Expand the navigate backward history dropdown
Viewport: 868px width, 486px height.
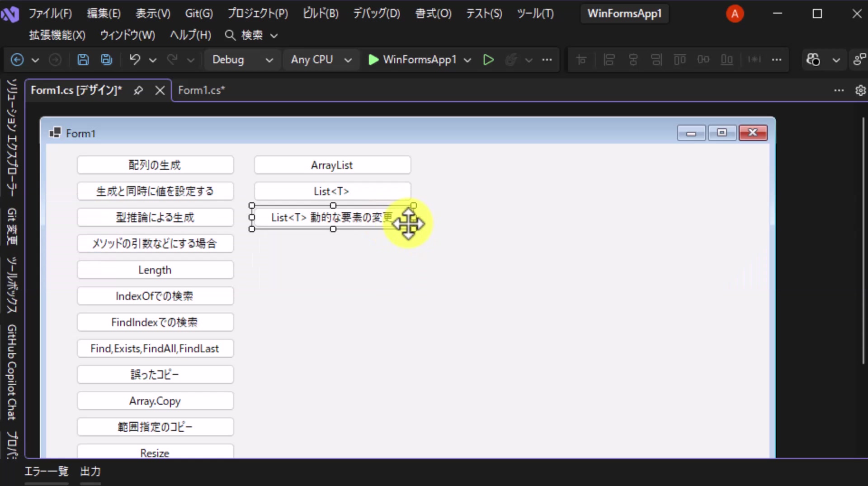point(35,60)
